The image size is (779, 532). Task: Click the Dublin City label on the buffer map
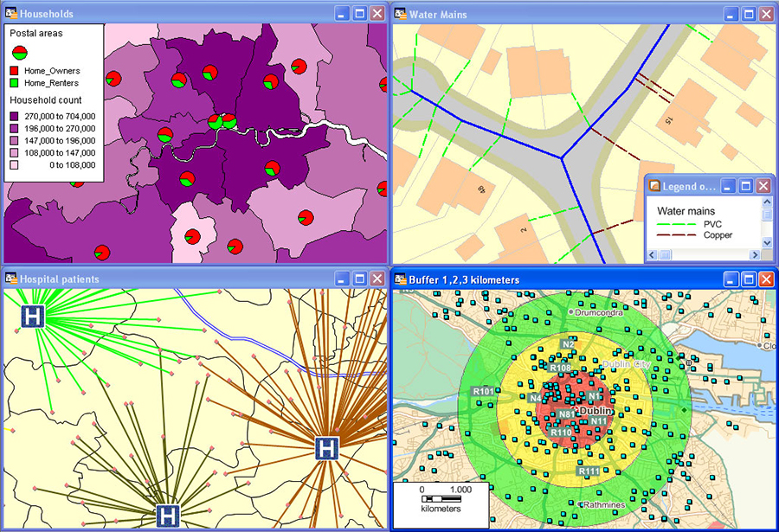[626, 364]
